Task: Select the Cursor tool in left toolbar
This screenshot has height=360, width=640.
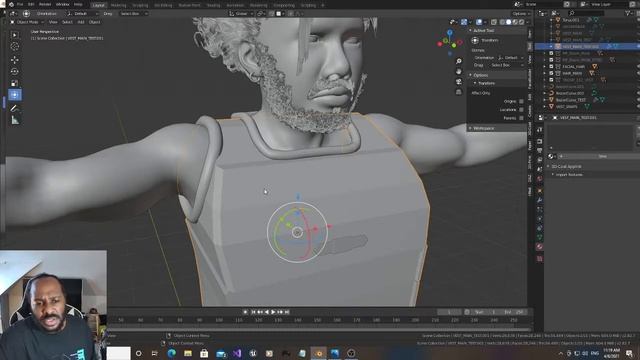Action: (x=15, y=47)
